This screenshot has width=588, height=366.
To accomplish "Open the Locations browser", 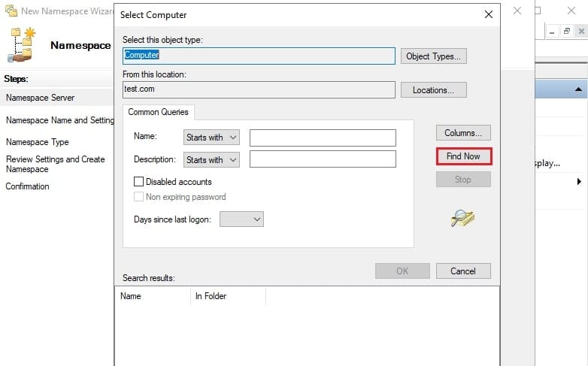I will coord(434,90).
